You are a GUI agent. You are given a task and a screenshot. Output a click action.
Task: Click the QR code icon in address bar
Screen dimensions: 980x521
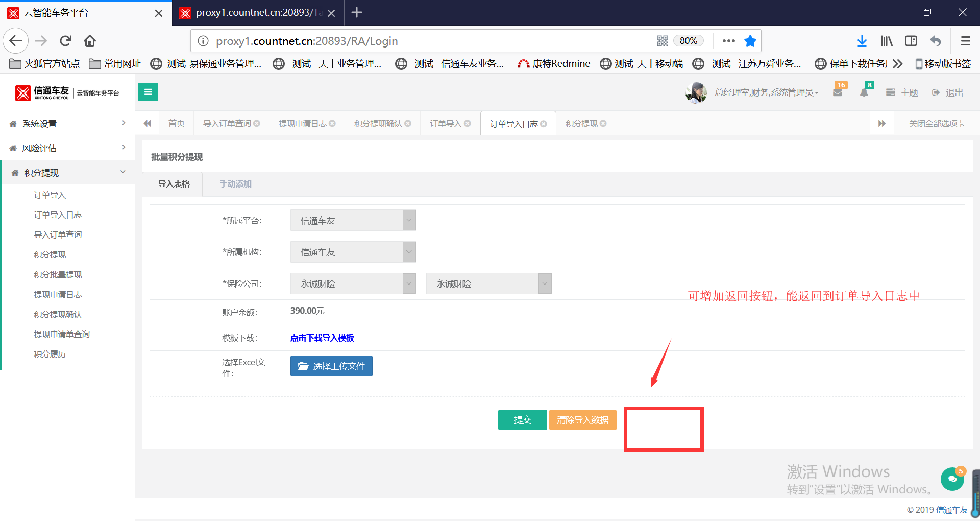662,41
